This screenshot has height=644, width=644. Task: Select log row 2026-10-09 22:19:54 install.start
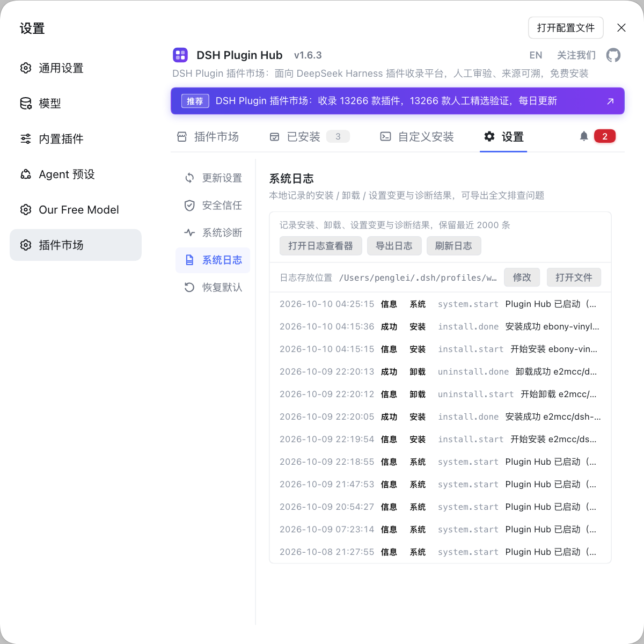pyautogui.click(x=440, y=439)
